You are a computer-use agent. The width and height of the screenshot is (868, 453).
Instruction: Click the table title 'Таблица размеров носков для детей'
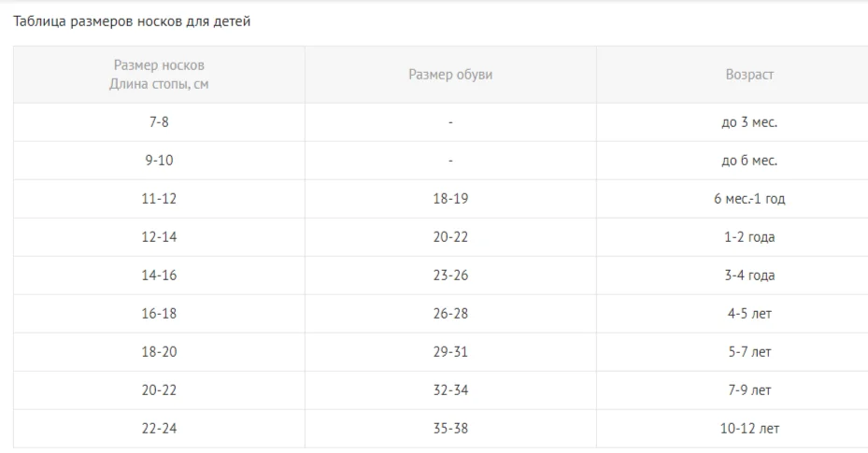point(132,21)
